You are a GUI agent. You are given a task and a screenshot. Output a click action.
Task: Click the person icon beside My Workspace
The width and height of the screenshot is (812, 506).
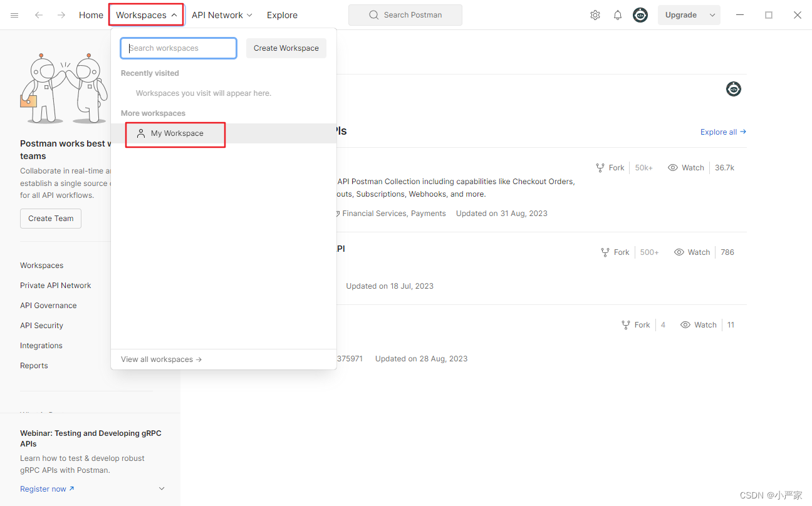click(141, 133)
